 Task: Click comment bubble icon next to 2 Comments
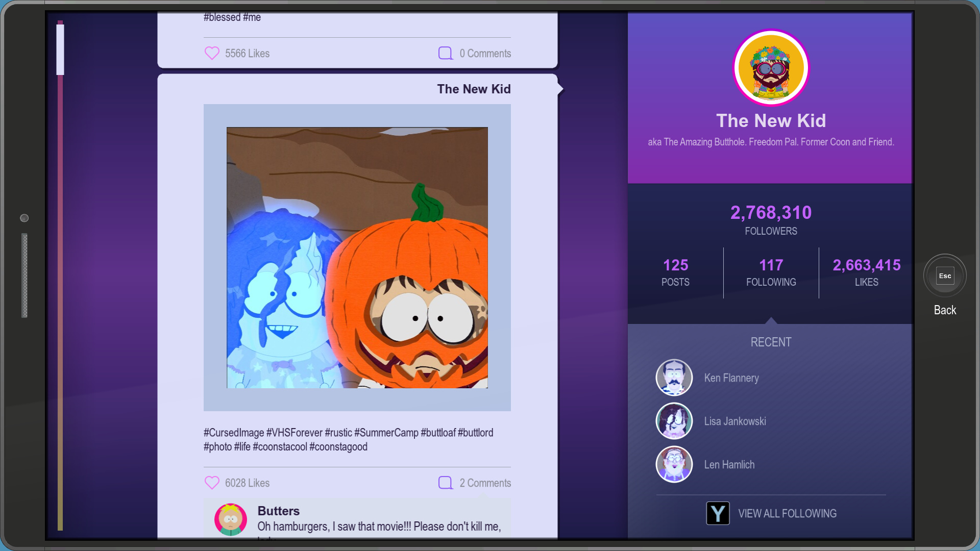click(x=446, y=483)
